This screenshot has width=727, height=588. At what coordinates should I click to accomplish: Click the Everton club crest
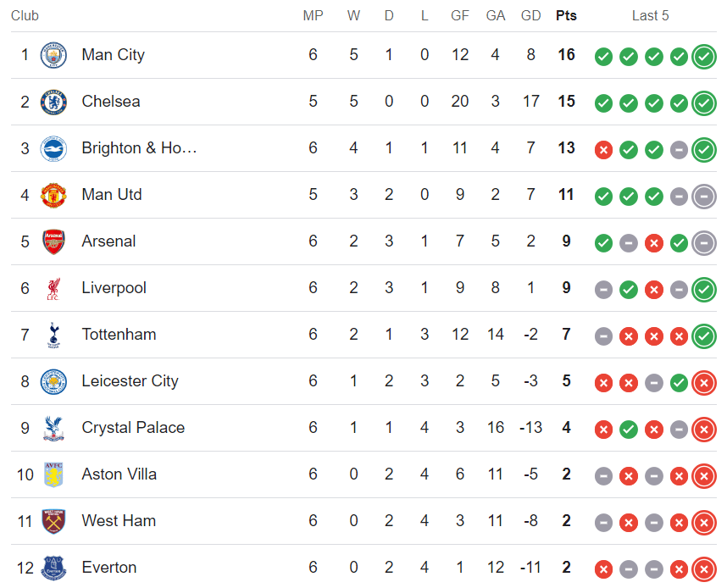53,568
